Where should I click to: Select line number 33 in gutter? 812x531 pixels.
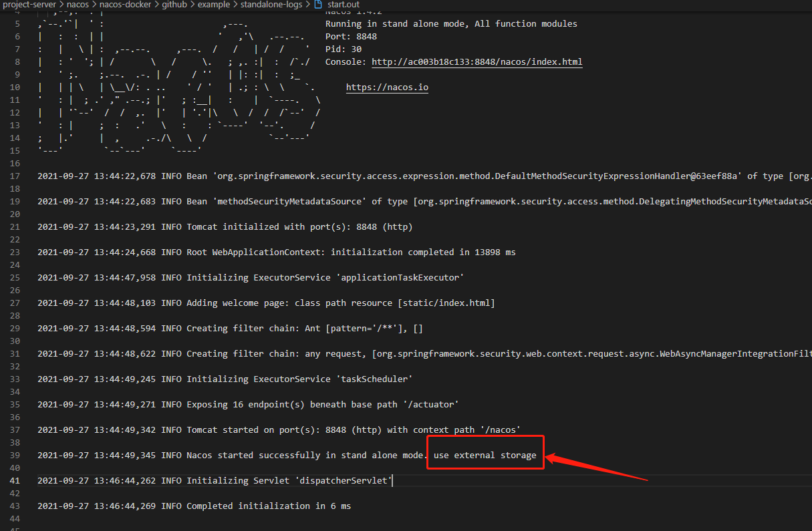click(15, 379)
